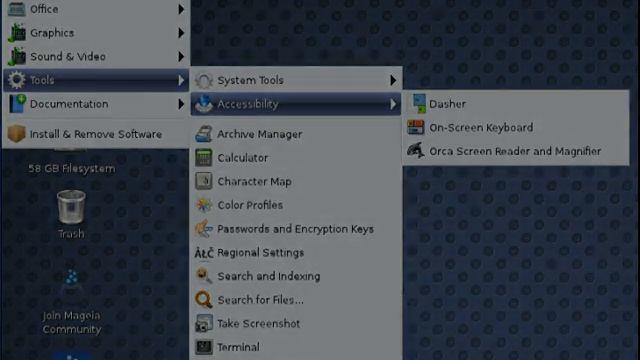Image resolution: width=640 pixels, height=360 pixels.
Task: Launch Install & Remove Software
Action: point(96,134)
